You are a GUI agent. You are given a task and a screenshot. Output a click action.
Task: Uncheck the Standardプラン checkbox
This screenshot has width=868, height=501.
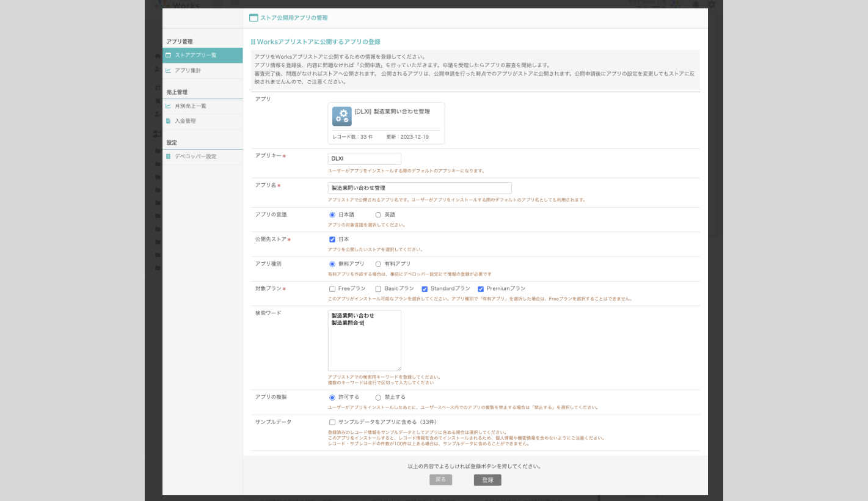point(425,289)
